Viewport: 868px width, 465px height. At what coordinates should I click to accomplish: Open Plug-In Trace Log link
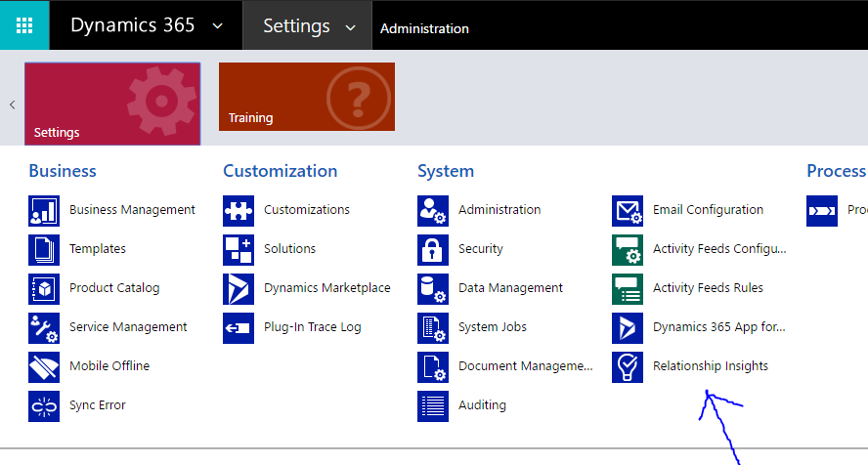[312, 327]
